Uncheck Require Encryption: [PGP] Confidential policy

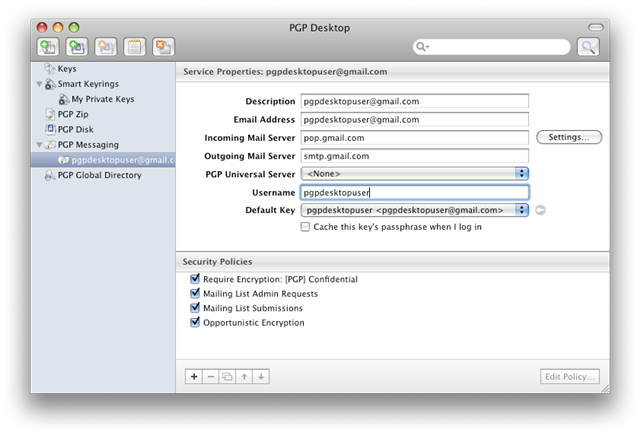tap(195, 279)
